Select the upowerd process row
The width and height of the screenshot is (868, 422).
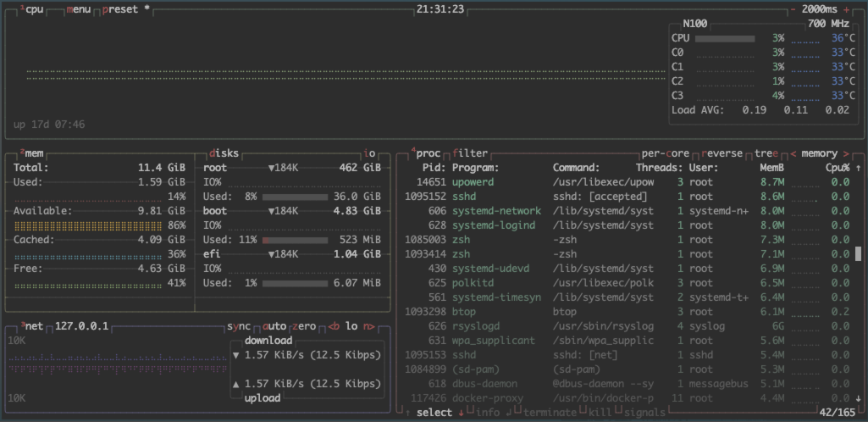pyautogui.click(x=628, y=182)
